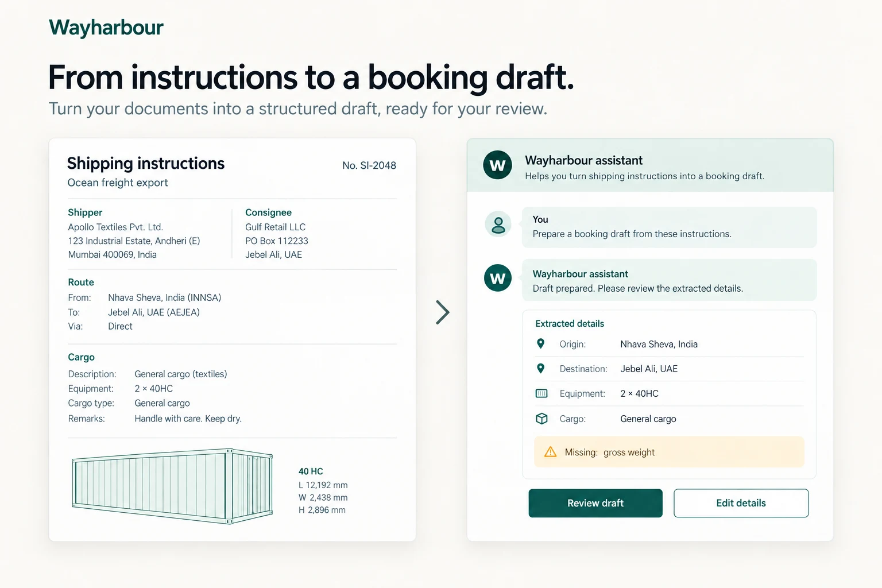Click 'Jebel Ali, UAE (AEJEA)' route destination
This screenshot has width=882, height=588.
(154, 312)
